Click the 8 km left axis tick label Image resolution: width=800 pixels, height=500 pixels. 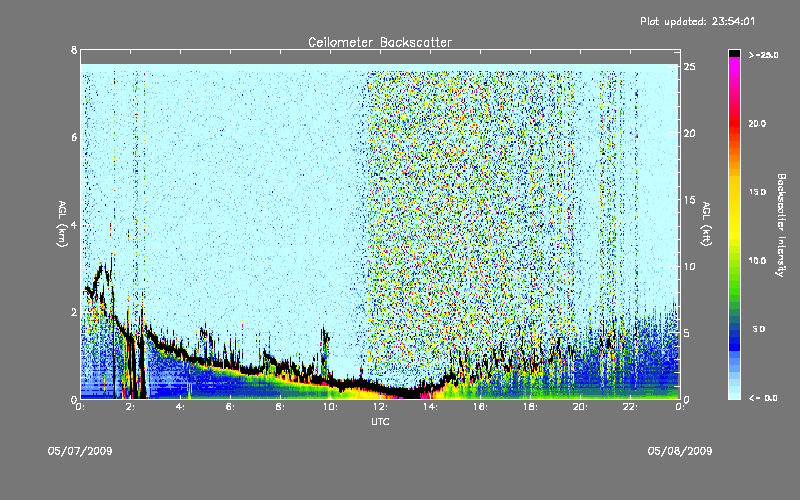[x=74, y=50]
